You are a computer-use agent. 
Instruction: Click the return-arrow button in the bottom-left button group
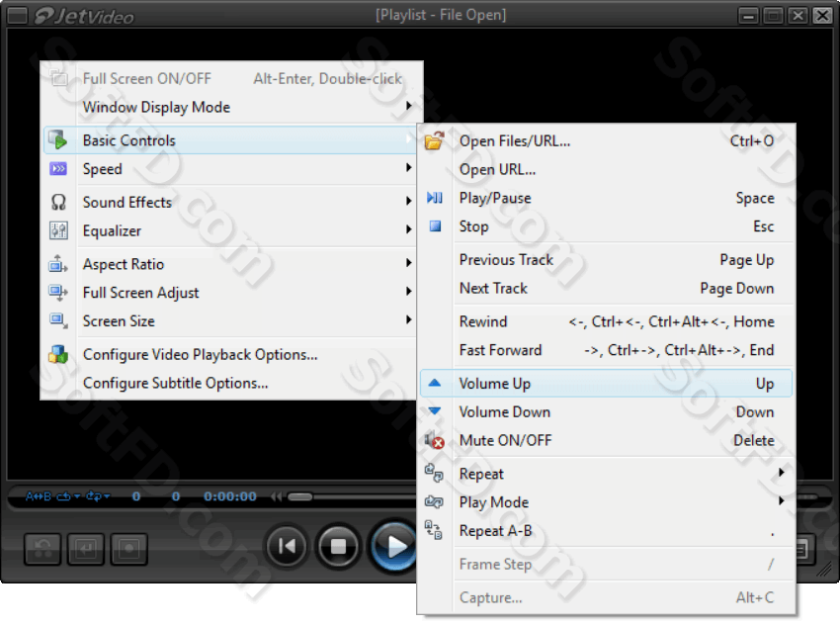[x=86, y=548]
